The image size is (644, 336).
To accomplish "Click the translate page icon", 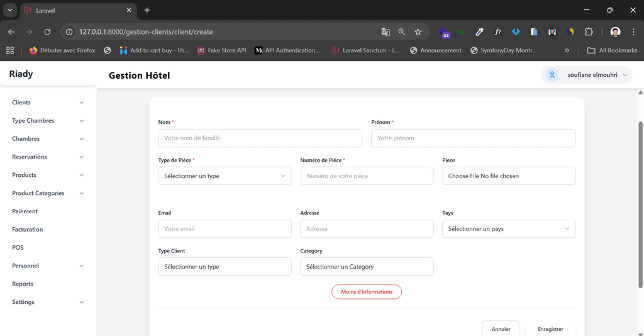I will tap(386, 31).
